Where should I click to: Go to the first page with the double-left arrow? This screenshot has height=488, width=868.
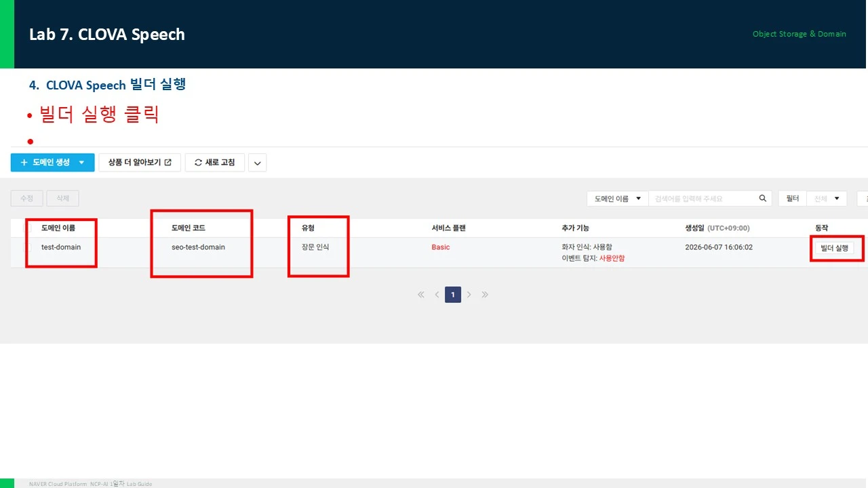click(x=421, y=295)
